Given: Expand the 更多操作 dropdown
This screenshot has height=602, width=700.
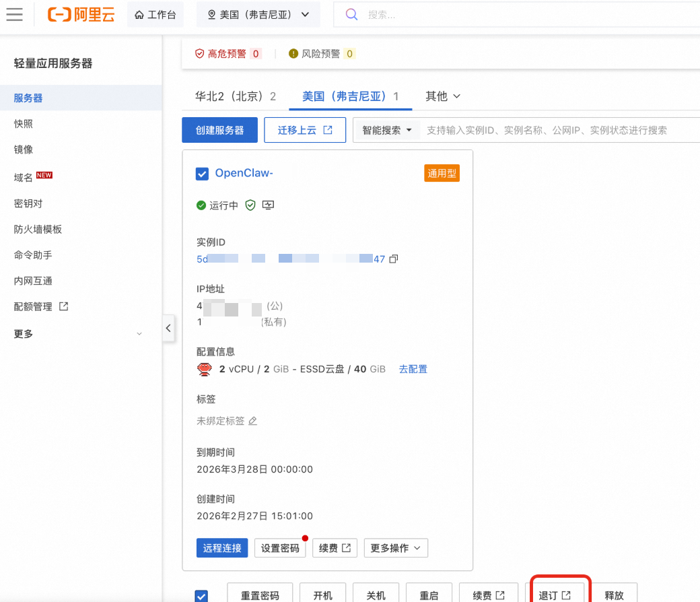Looking at the screenshot, I should coord(396,548).
